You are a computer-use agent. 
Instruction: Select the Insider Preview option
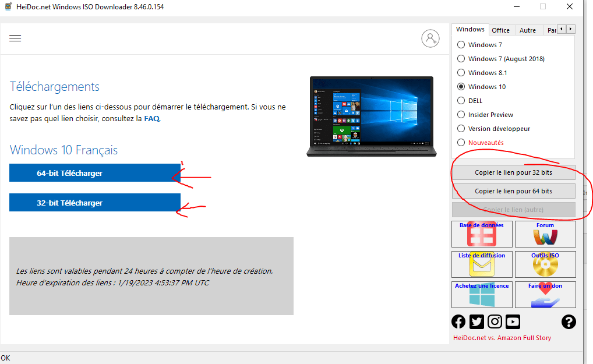click(461, 115)
